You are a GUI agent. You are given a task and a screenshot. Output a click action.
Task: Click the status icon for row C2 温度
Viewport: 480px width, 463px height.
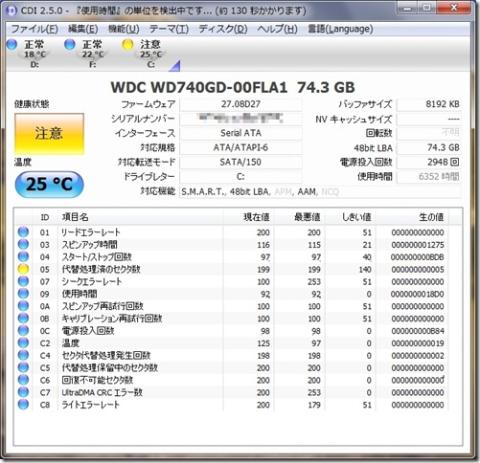tap(23, 343)
